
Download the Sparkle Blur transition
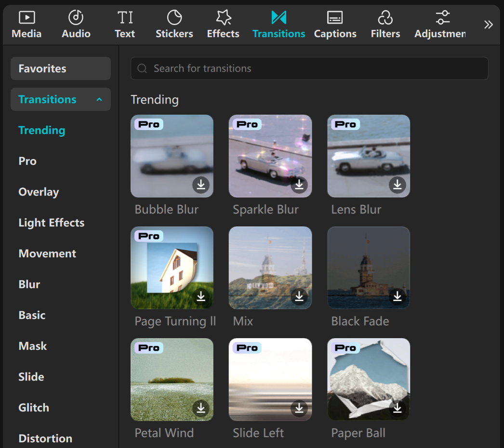[299, 185]
